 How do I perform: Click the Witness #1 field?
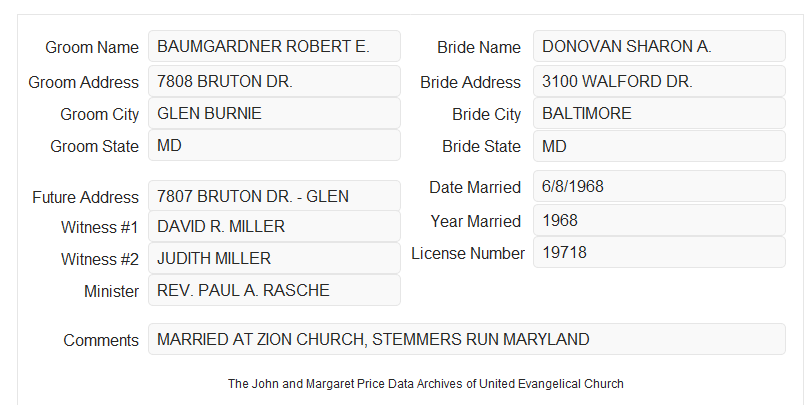tap(274, 226)
